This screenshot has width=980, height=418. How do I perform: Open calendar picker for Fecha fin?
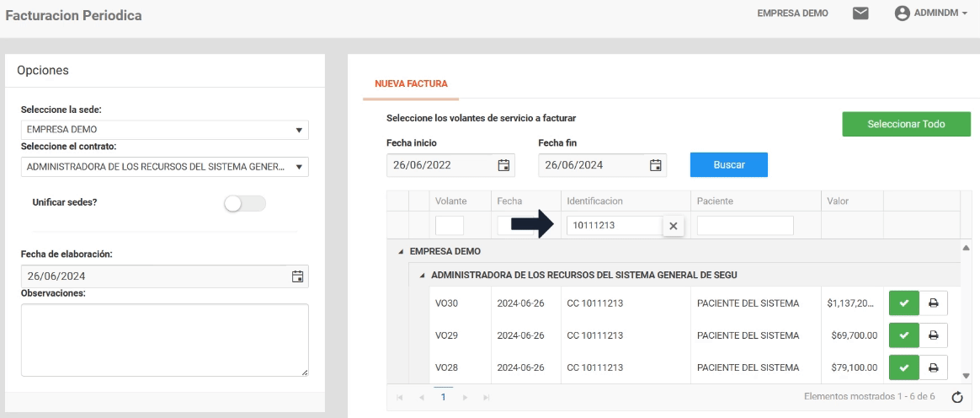pos(656,165)
